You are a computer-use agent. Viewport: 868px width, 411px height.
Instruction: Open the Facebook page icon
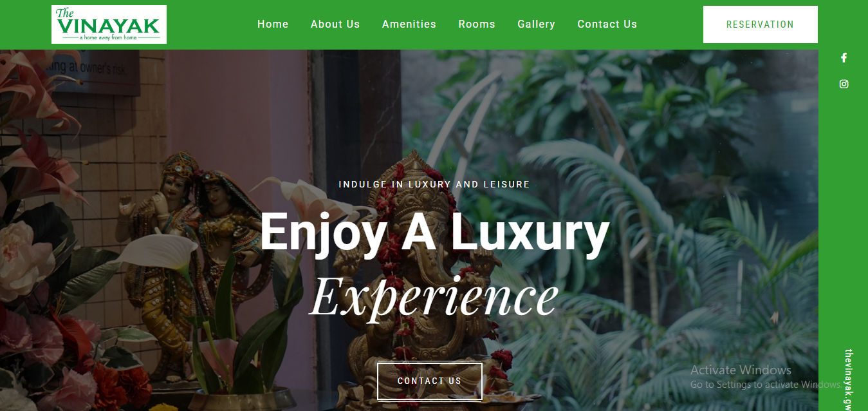(x=844, y=58)
